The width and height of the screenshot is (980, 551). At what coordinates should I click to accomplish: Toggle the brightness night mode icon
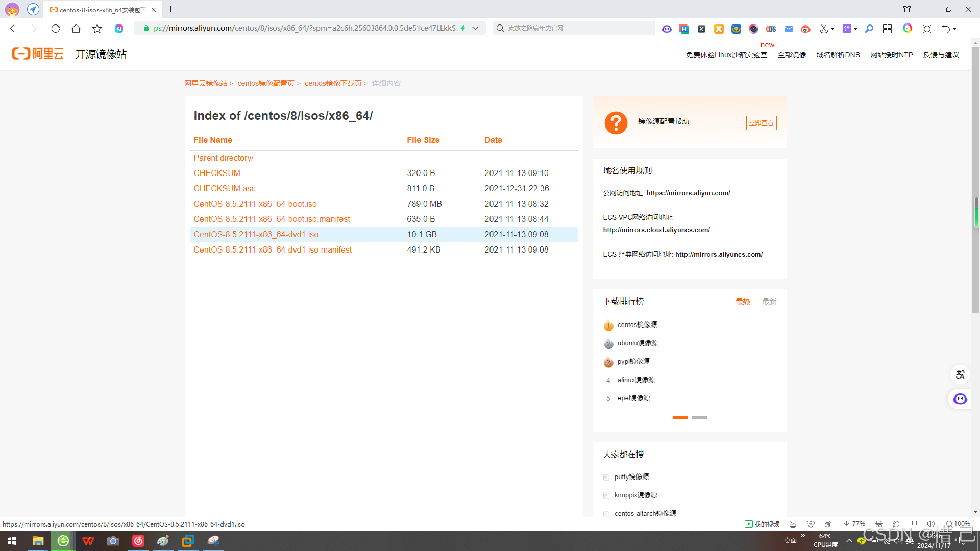tap(927, 29)
